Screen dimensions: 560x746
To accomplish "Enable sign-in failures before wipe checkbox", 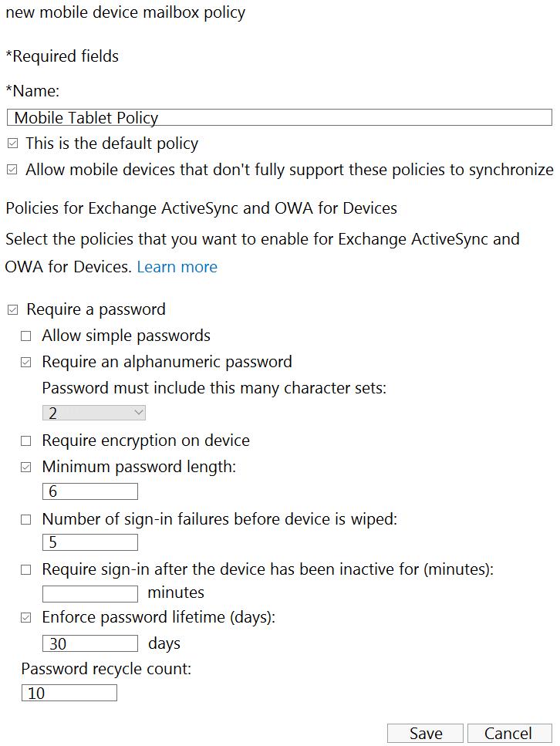I will pyautogui.click(x=26, y=520).
